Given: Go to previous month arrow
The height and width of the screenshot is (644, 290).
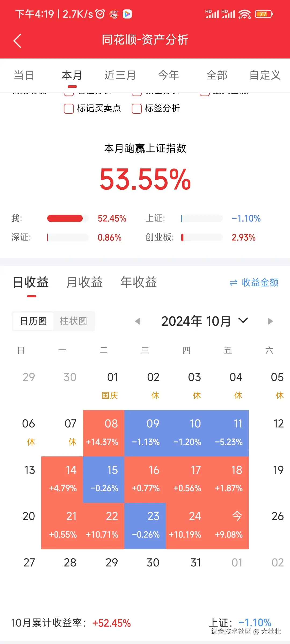Looking at the screenshot, I should (137, 321).
